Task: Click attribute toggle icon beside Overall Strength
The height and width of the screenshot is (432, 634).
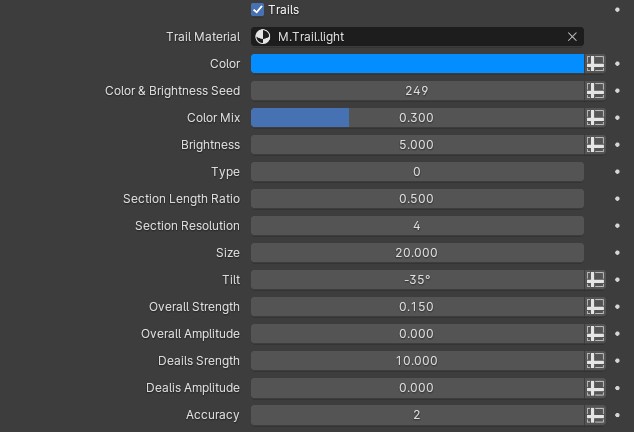Action: [x=595, y=307]
